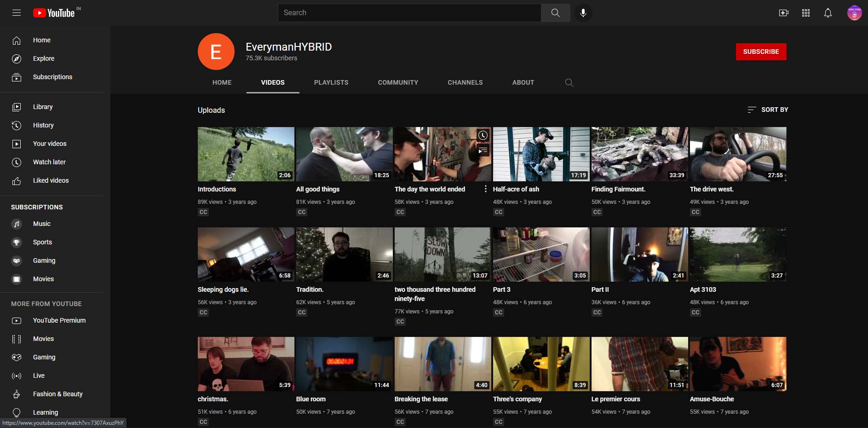Open the 'Half-acre of ash' title

(x=516, y=189)
